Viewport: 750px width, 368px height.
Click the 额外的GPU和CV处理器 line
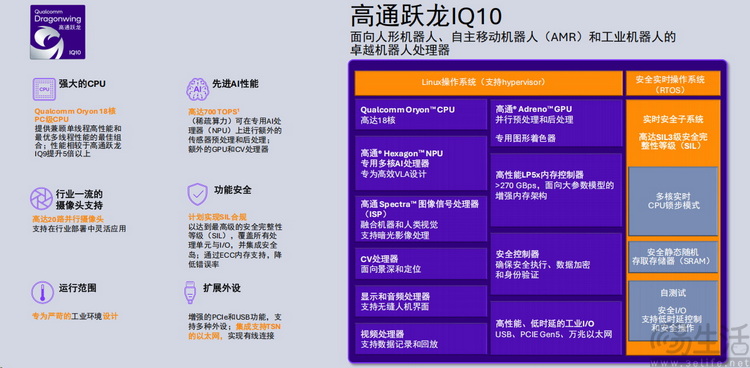(228, 149)
